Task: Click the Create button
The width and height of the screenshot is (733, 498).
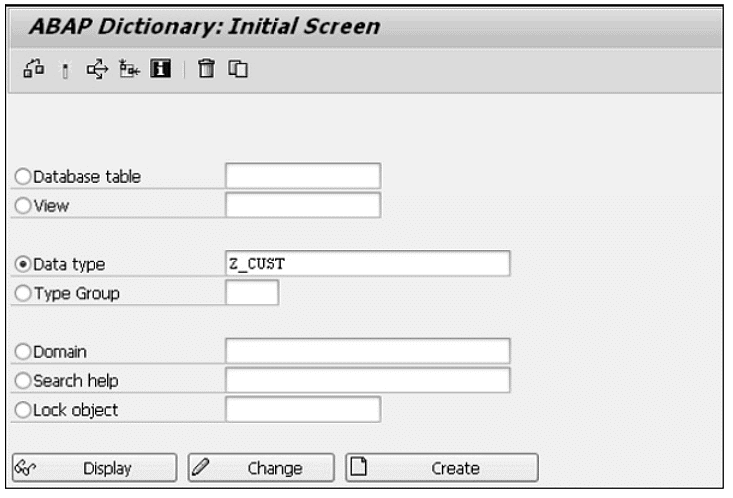Action: tap(441, 467)
